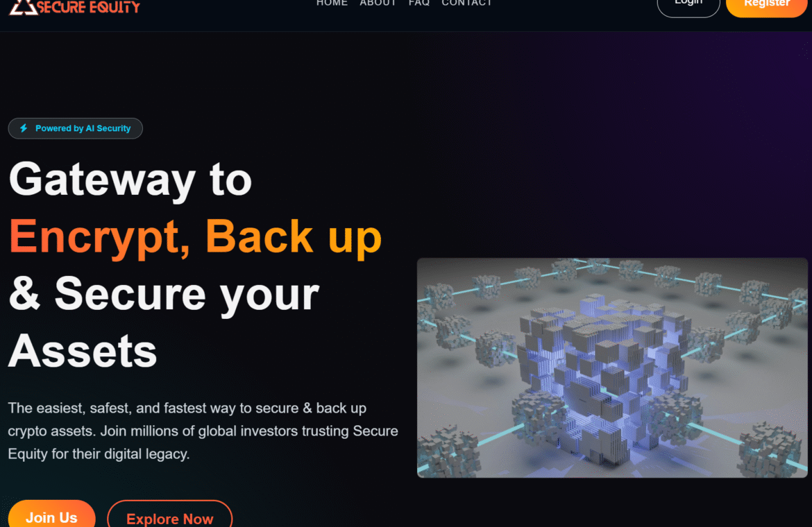Click the Login button

[x=688, y=5]
